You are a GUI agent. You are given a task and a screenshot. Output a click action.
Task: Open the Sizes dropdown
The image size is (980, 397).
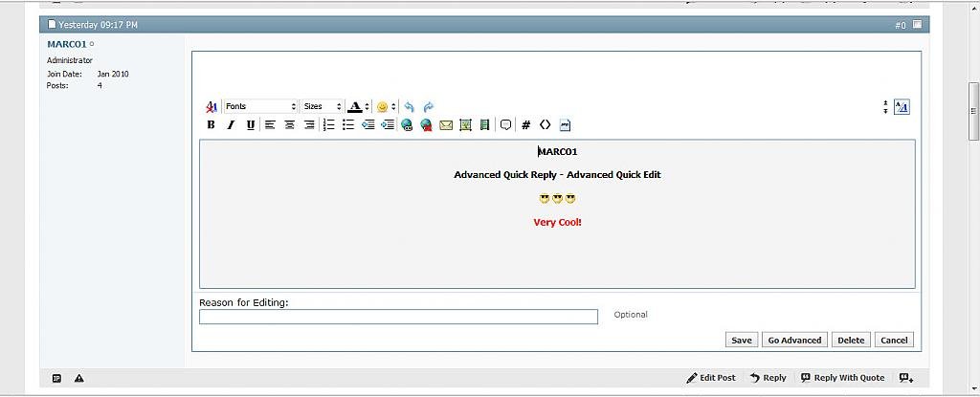(x=322, y=107)
